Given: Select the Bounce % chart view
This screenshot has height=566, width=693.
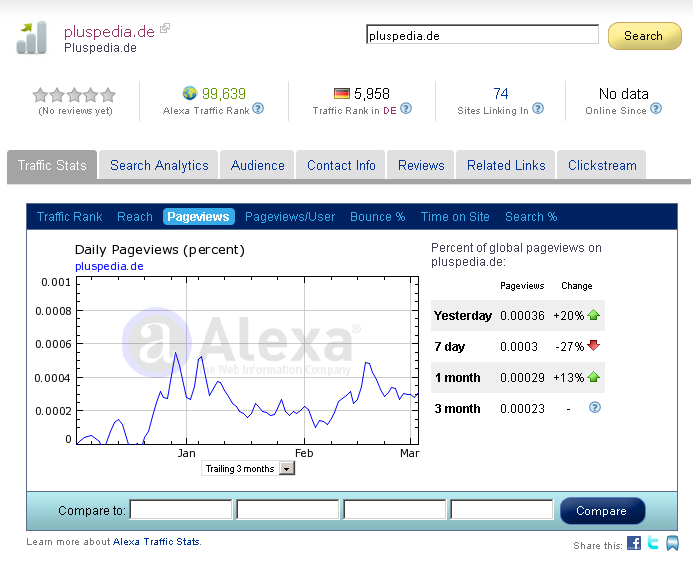Looking at the screenshot, I should pyautogui.click(x=377, y=217).
